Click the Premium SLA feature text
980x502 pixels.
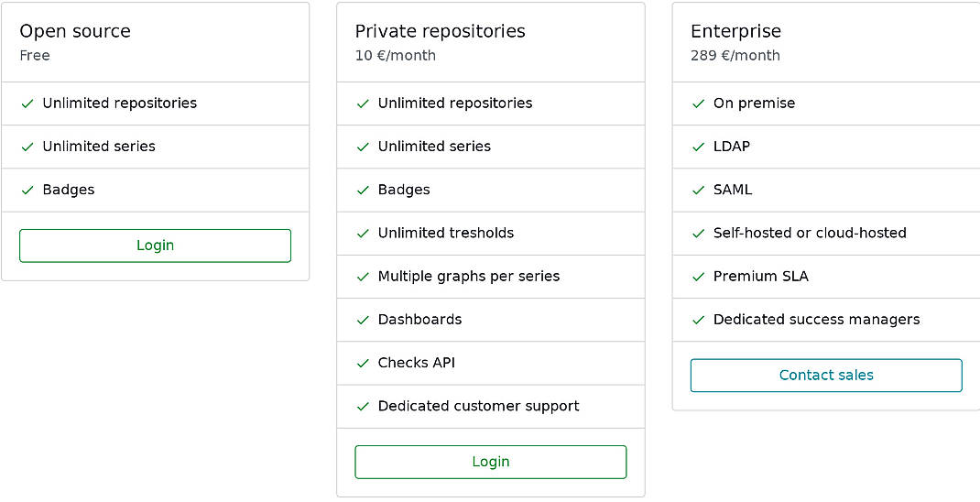[x=761, y=277]
